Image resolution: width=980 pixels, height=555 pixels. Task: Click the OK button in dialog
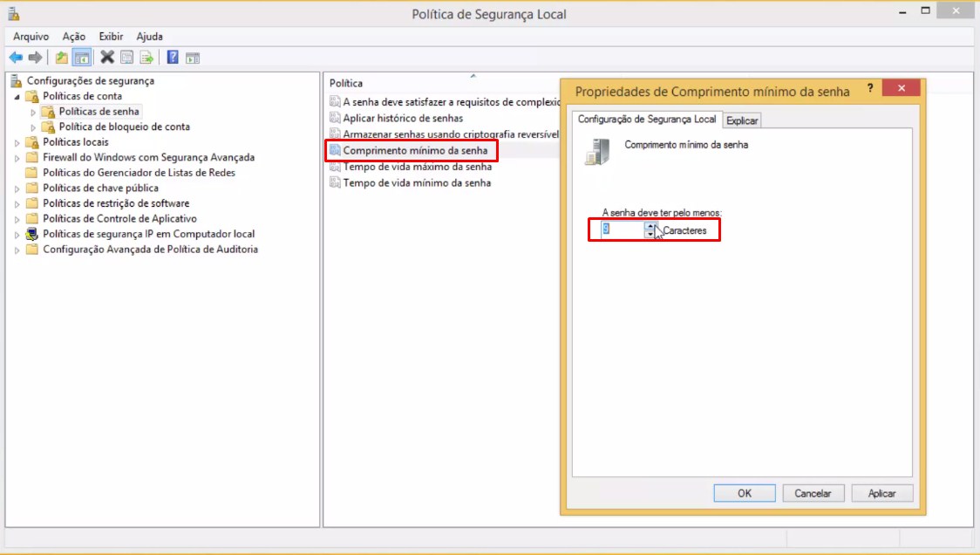click(x=745, y=493)
